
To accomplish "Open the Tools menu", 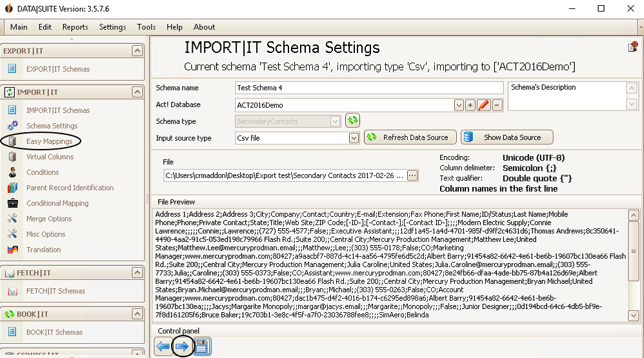I will (146, 26).
